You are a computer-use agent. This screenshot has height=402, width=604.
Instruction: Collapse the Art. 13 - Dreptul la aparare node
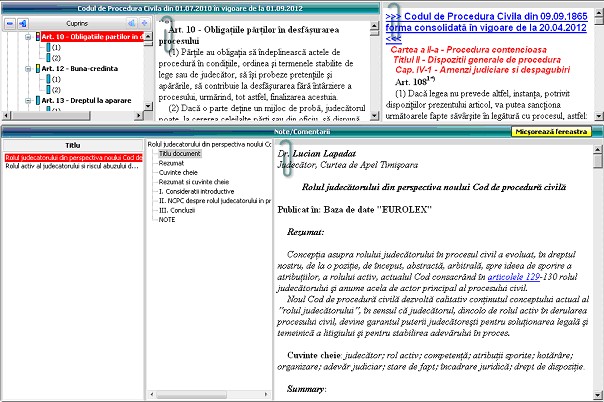[x=28, y=100]
